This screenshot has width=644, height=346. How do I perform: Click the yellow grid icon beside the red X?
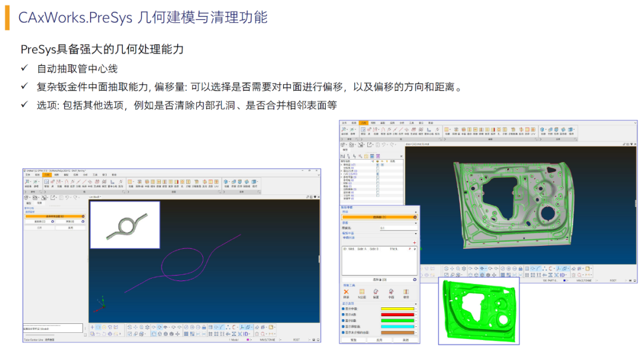[x=362, y=292]
